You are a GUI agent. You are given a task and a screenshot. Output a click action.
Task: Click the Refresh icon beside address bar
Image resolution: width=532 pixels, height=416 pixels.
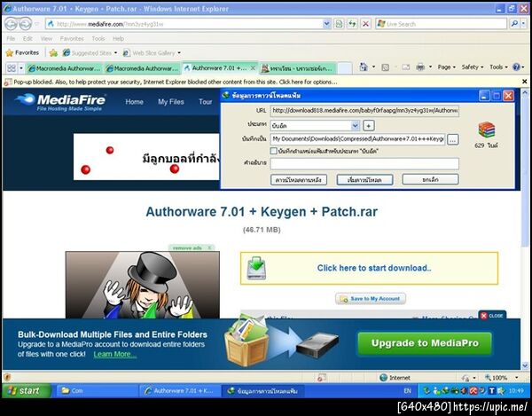click(x=352, y=24)
